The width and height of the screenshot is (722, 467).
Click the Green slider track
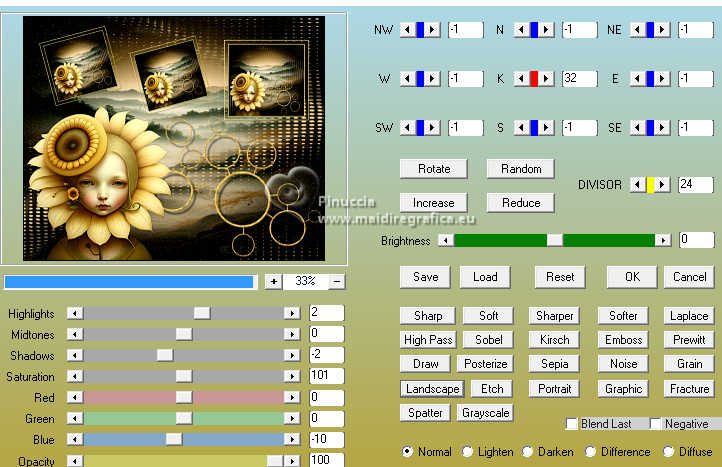point(183,418)
